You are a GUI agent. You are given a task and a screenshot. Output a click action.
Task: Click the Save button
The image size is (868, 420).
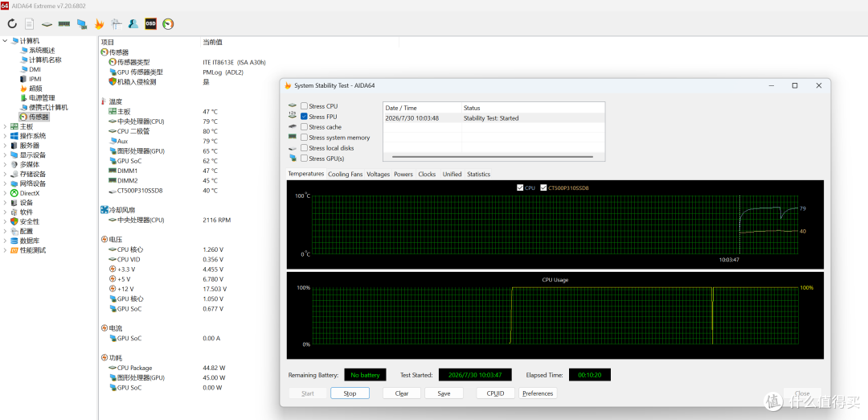444,393
